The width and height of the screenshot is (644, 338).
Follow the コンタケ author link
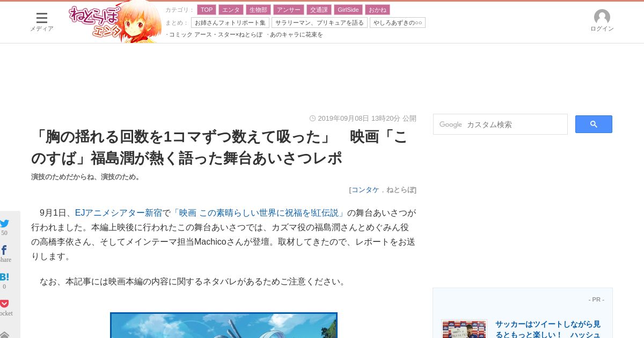click(365, 190)
